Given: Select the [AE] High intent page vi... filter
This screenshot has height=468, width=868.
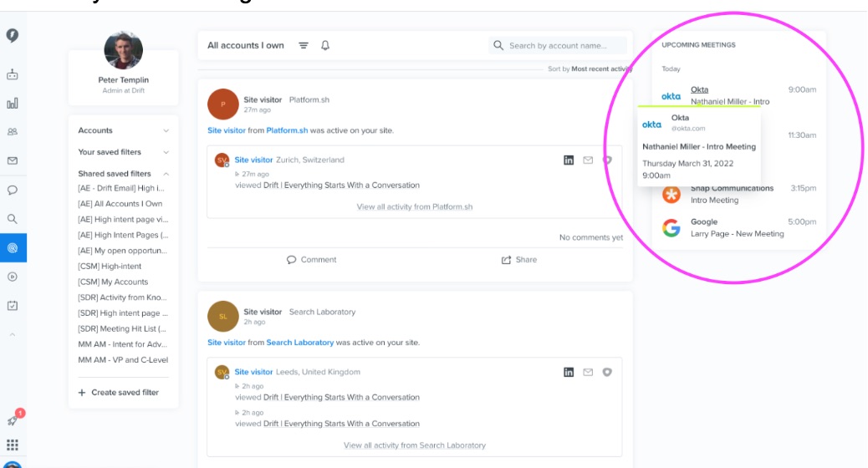Looking at the screenshot, I should pos(123,219).
